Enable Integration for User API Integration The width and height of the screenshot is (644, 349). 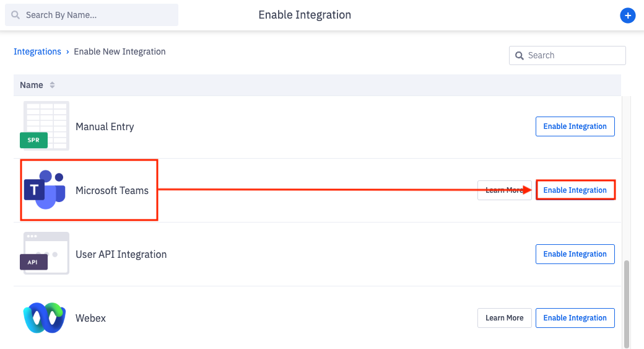point(575,254)
